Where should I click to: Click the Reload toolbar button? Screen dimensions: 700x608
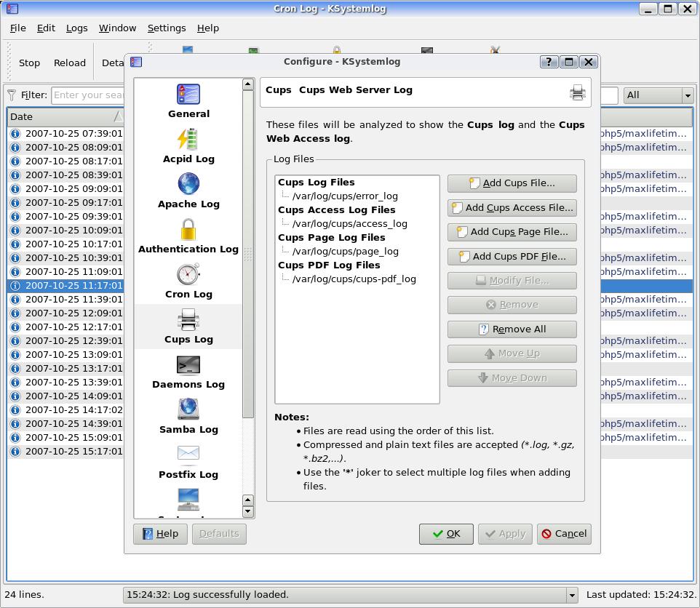pyautogui.click(x=70, y=63)
